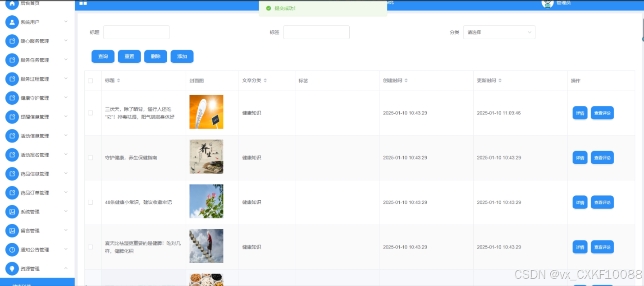
Task: Click the 药品订单管理 sidebar icon
Action: point(12,193)
